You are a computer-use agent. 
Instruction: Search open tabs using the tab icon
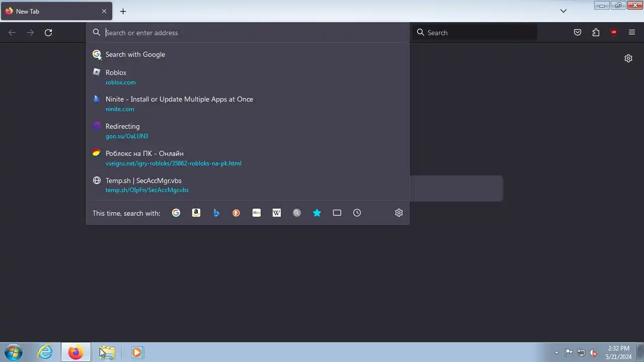coord(337,213)
